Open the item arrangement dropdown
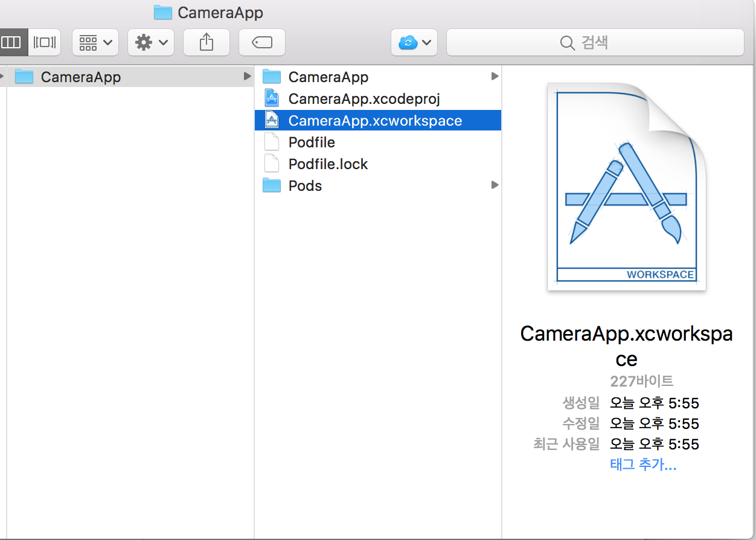The width and height of the screenshot is (756, 540). click(x=95, y=42)
